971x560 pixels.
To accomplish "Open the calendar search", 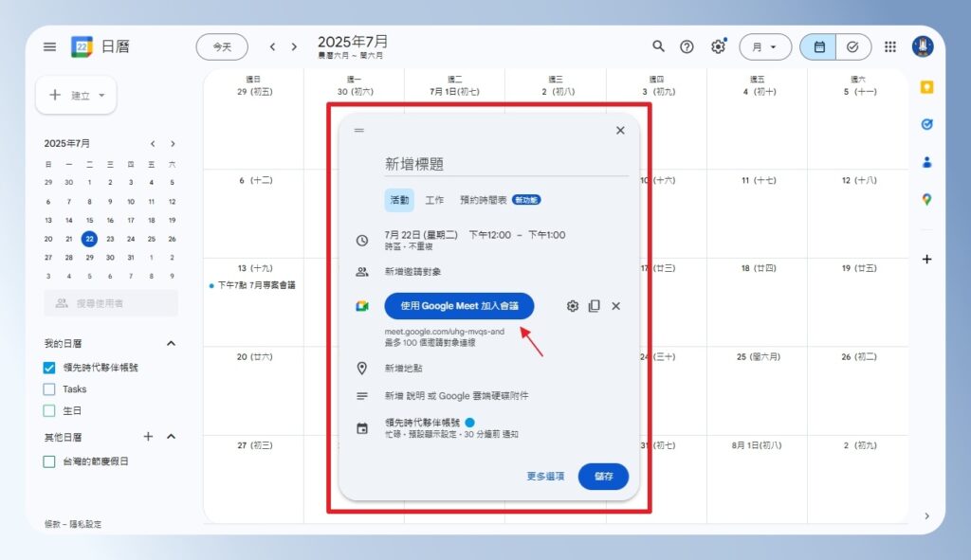I will click(x=658, y=46).
